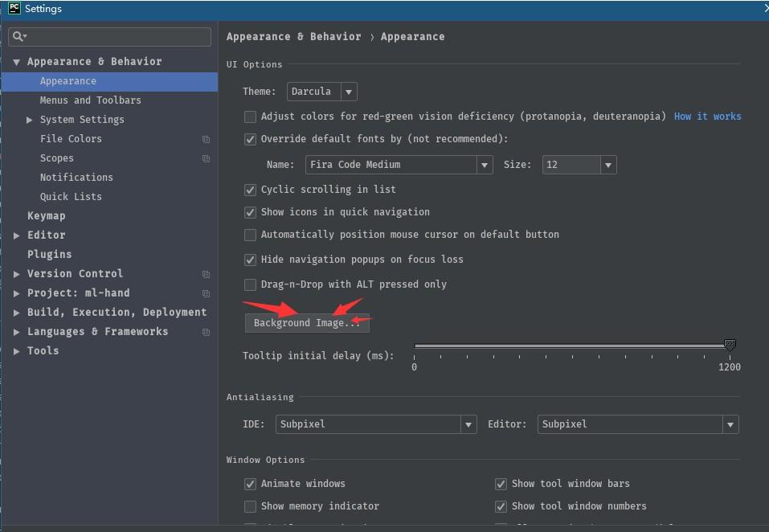Click the PyCharm icon in the title bar
The image size is (769, 532).
(x=14, y=8)
